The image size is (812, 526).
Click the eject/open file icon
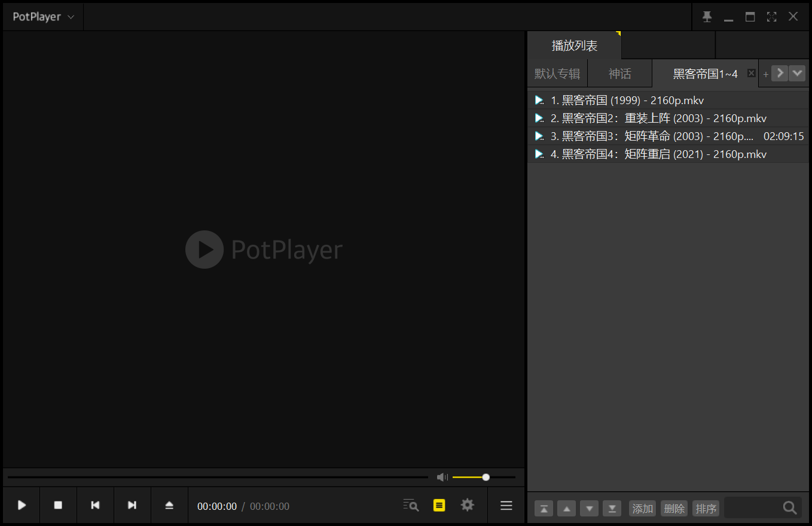pos(169,506)
